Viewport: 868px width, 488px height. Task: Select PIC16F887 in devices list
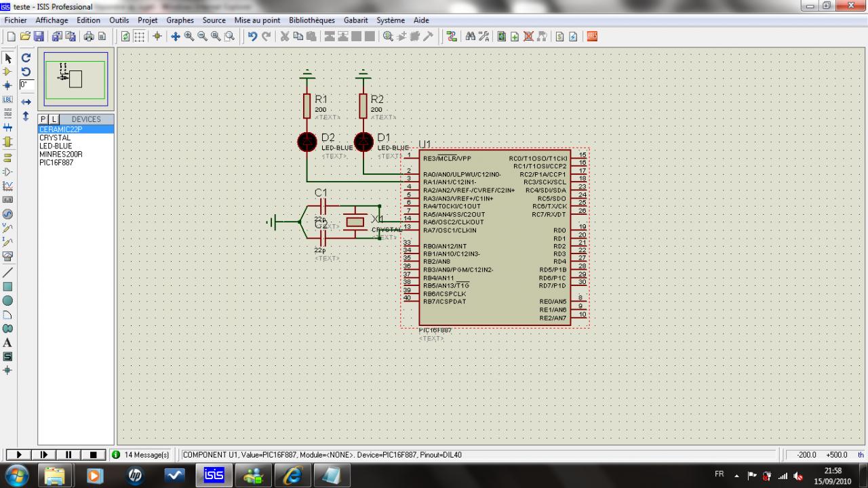[76, 162]
